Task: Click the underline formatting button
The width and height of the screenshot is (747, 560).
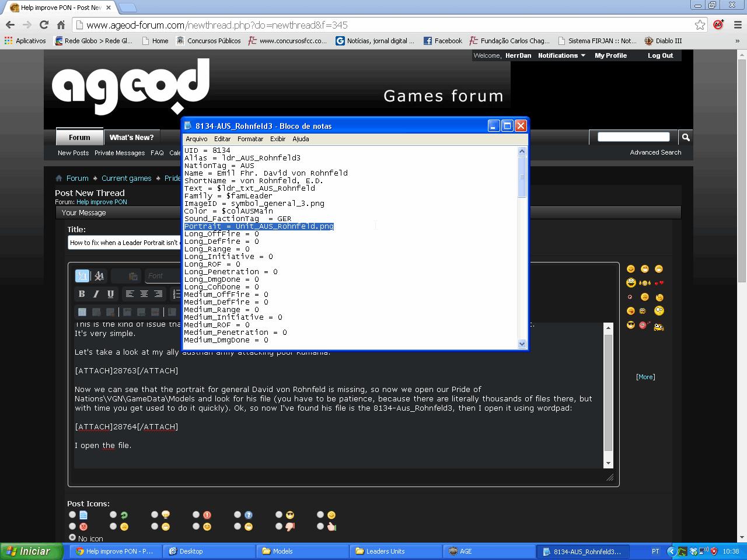Action: click(x=110, y=294)
